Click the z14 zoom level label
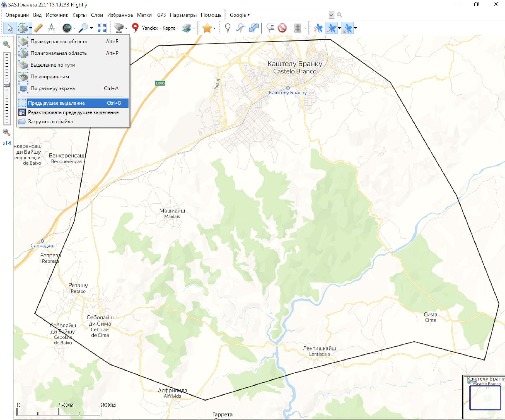This screenshot has width=505, height=420. pyautogui.click(x=7, y=143)
